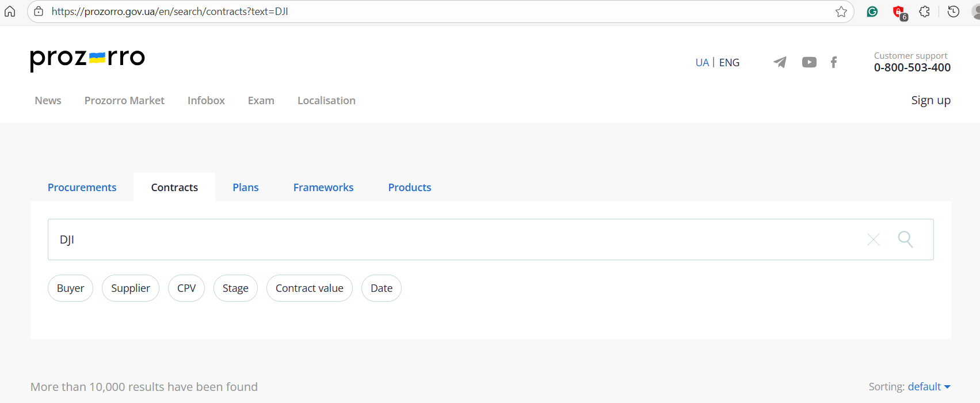Switch to the Plans tab
This screenshot has height=403, width=980.
coord(246,187)
